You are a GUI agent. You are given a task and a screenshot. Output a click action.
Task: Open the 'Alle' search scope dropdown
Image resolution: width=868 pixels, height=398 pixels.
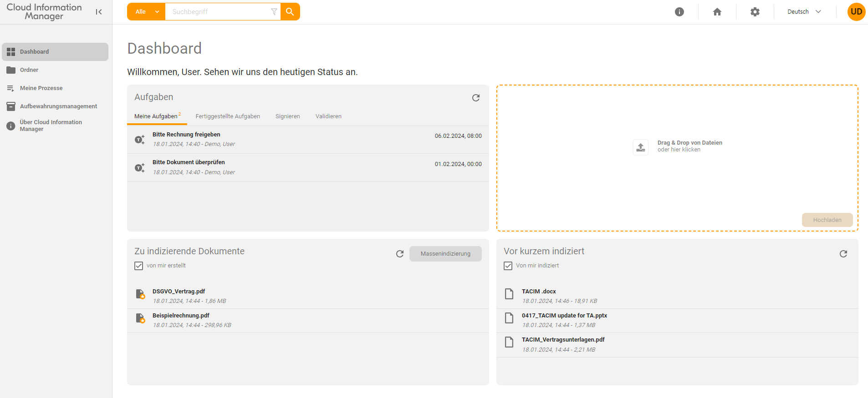click(x=146, y=12)
